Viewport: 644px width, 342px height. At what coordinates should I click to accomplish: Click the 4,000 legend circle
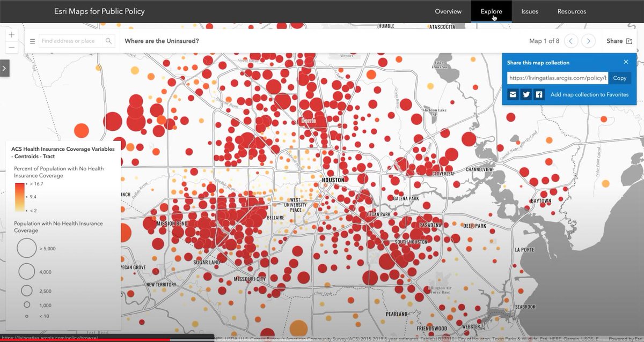tap(27, 272)
